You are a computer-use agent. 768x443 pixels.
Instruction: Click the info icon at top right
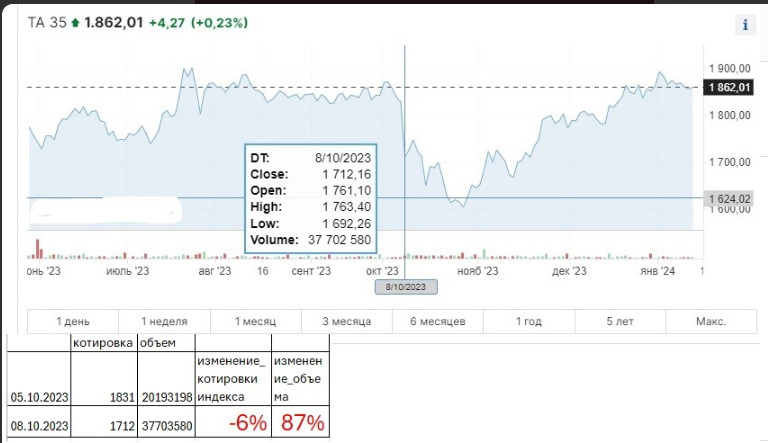(x=745, y=26)
